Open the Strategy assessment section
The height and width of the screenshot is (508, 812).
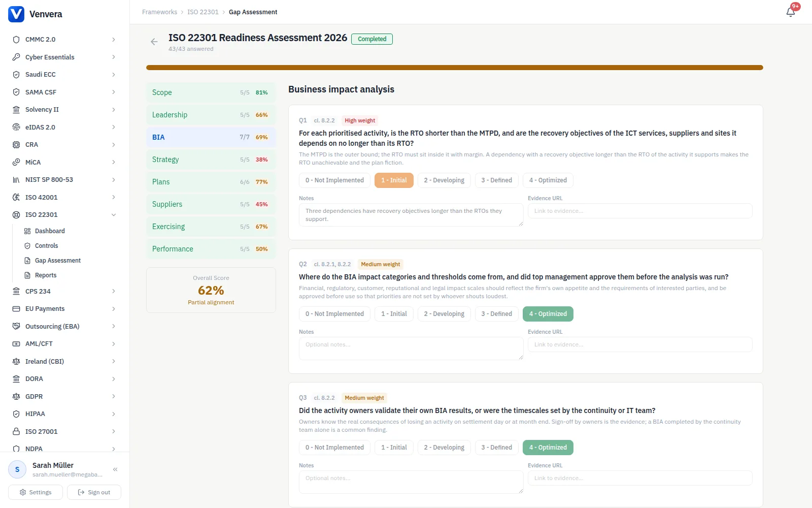pos(211,160)
